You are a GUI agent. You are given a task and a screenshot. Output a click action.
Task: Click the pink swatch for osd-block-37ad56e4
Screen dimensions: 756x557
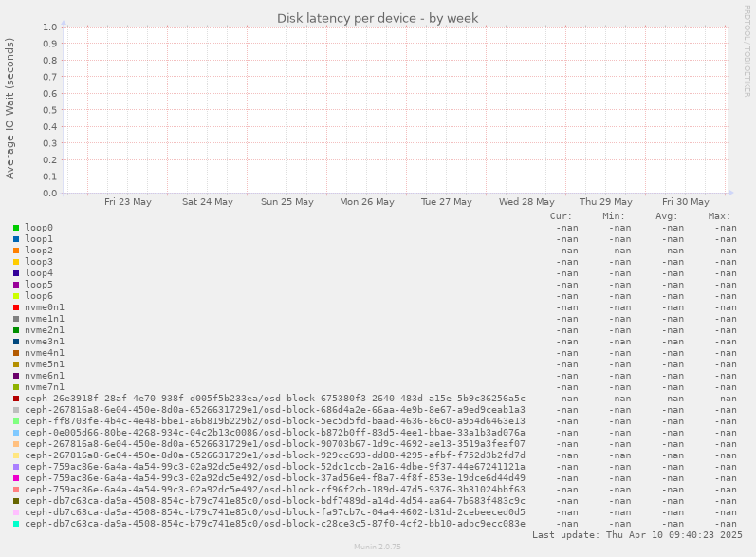coord(16,478)
